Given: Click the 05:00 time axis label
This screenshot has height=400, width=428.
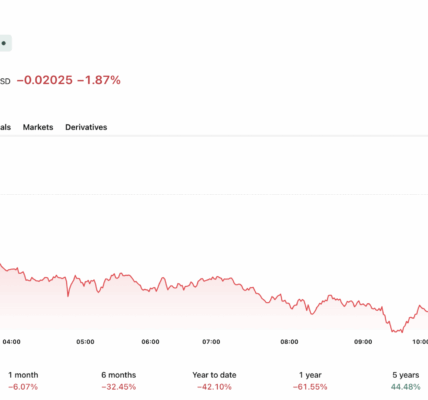Looking at the screenshot, I should coord(85,342).
